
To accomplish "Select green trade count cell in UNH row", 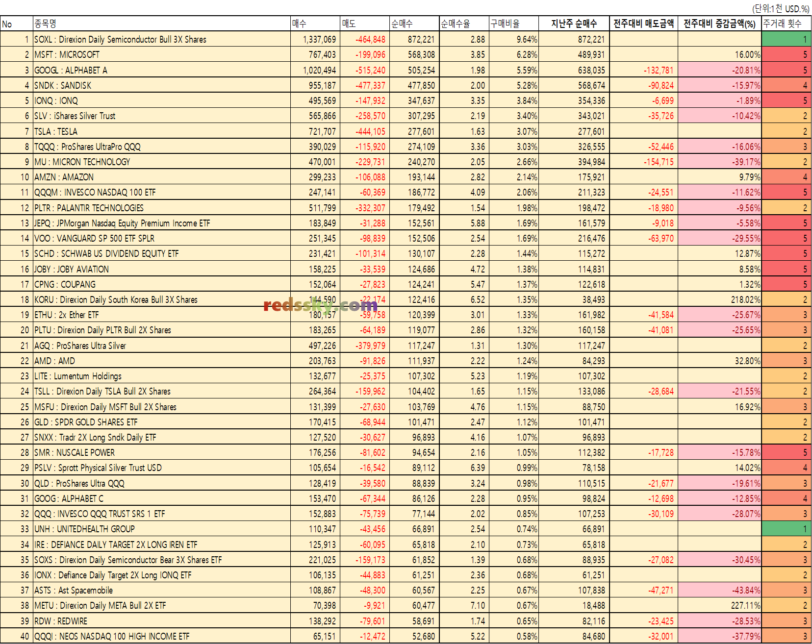I will tap(786, 529).
